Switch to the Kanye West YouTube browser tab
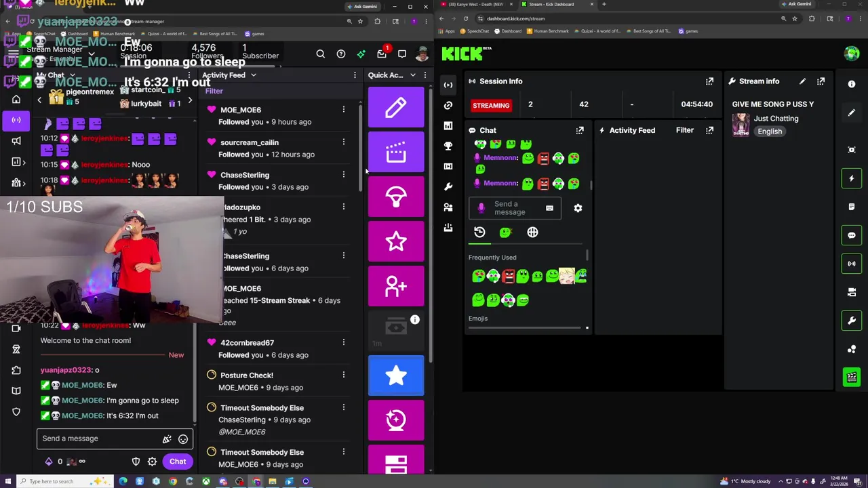This screenshot has width=868, height=488. pyautogui.click(x=477, y=4)
